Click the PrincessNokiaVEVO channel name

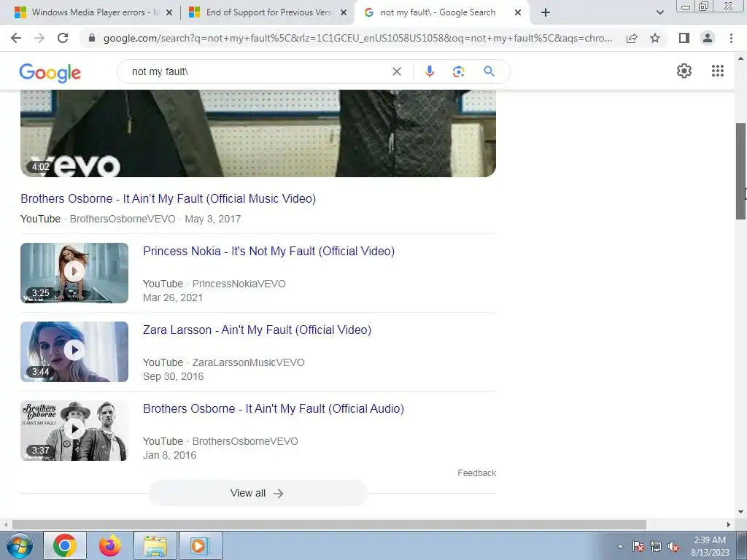point(239,284)
